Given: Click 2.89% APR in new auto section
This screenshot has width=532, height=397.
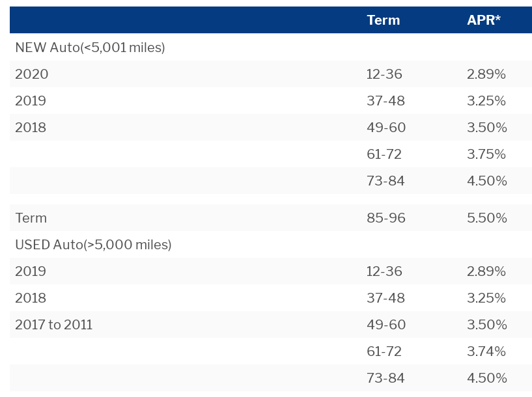Looking at the screenshot, I should 486,74.
